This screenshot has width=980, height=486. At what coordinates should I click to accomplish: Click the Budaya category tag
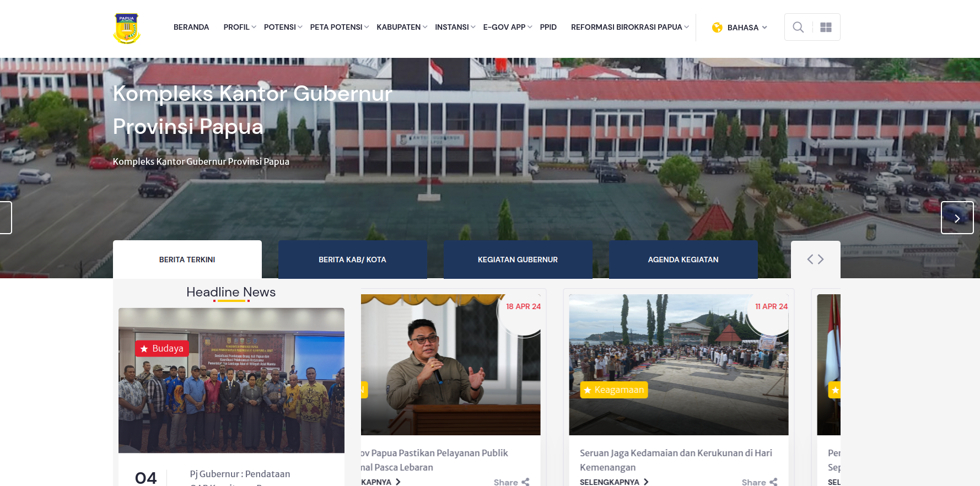162,348
